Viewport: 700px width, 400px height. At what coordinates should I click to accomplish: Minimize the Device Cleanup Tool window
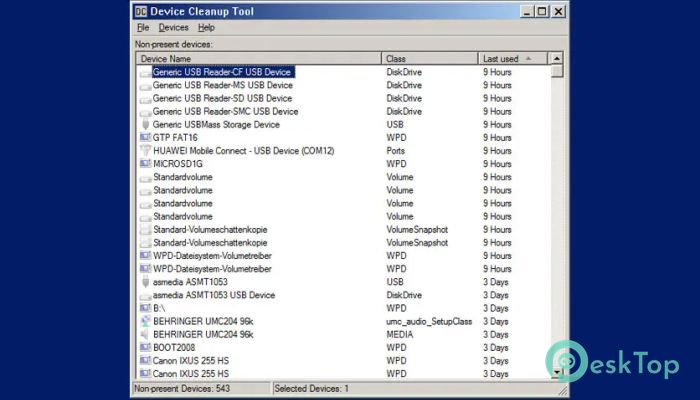(x=527, y=11)
